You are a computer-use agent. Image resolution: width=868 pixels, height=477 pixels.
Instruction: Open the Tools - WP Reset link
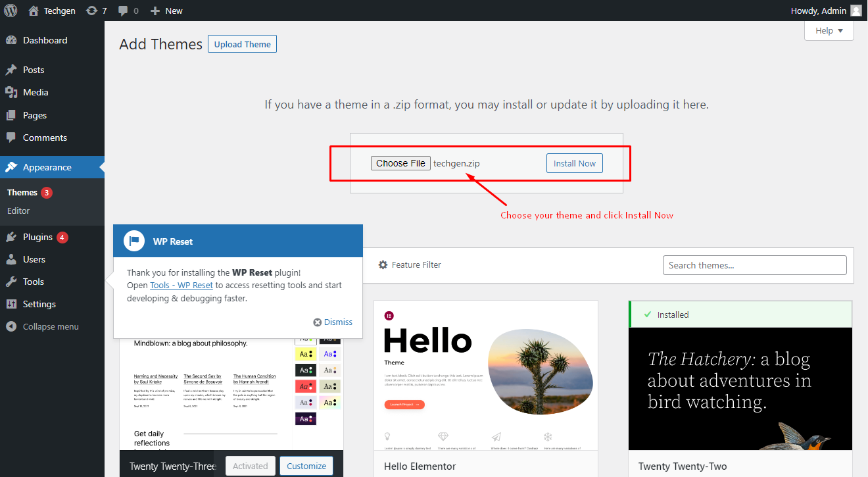point(181,286)
